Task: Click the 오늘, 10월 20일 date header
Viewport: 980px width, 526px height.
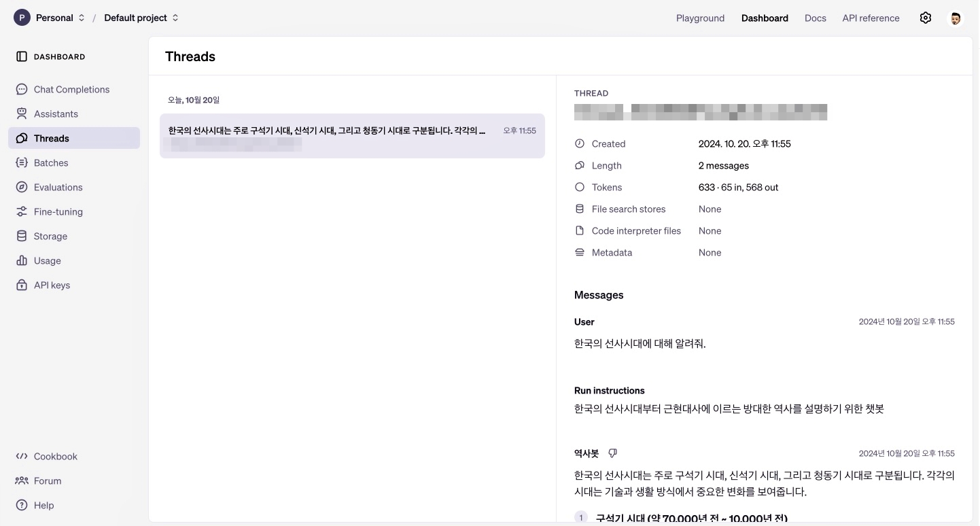Action: (194, 100)
